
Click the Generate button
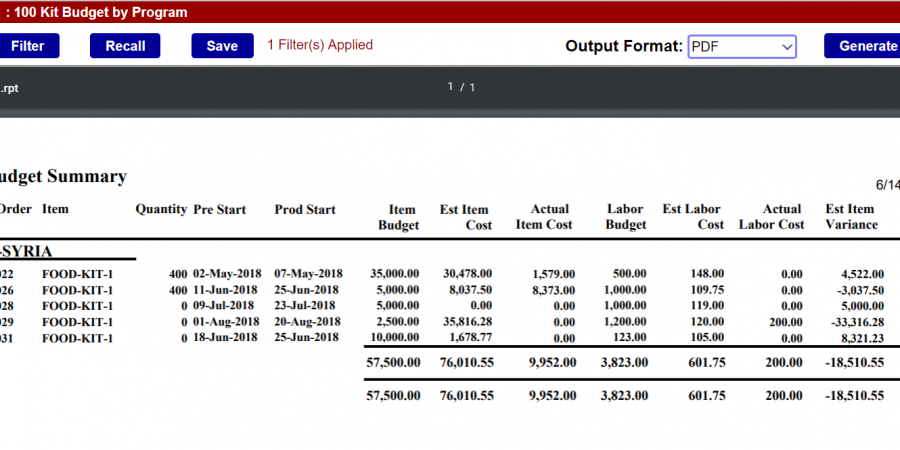(x=862, y=46)
